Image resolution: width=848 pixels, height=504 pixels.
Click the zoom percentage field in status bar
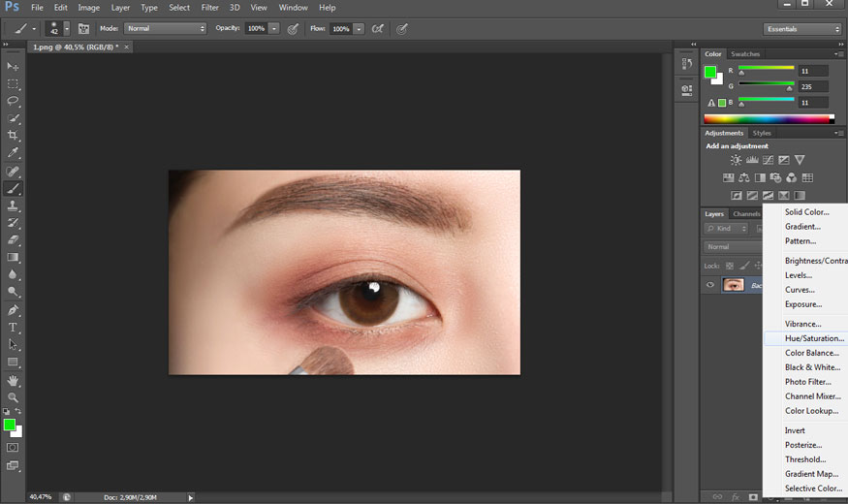click(42, 497)
